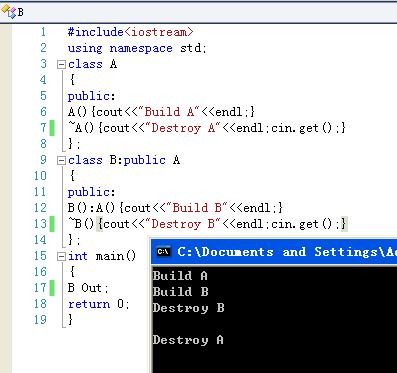397x373 pixels.
Task: Click 'Build A' console output line
Action: [180, 276]
